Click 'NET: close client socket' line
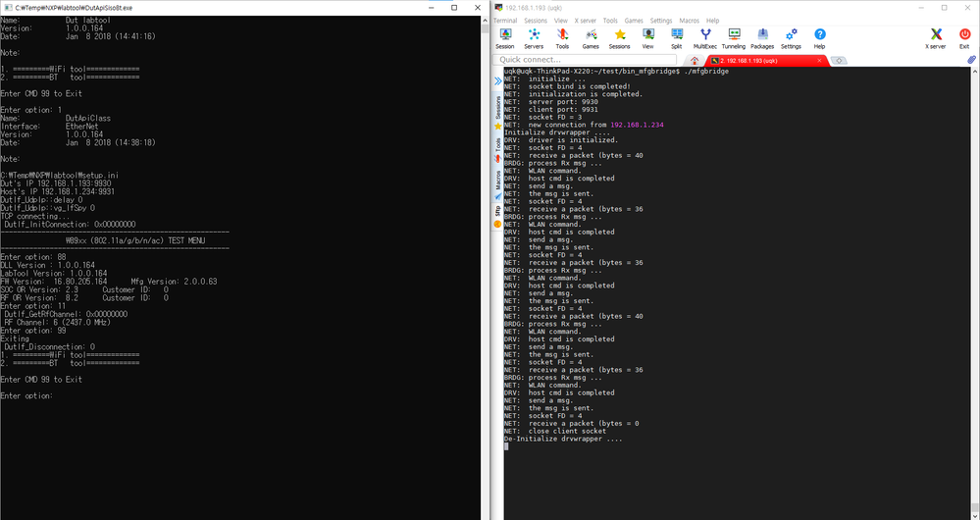The image size is (980, 520). (555, 432)
